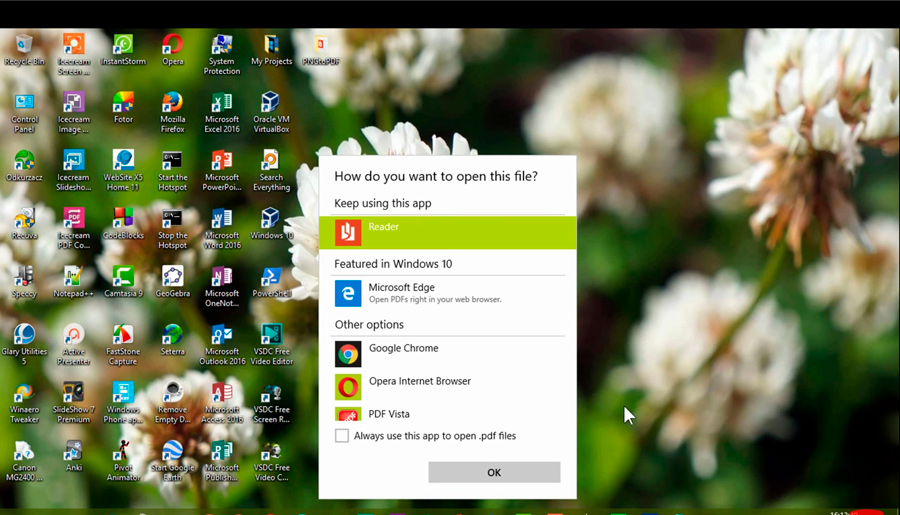Select the Reader app option

tap(447, 233)
